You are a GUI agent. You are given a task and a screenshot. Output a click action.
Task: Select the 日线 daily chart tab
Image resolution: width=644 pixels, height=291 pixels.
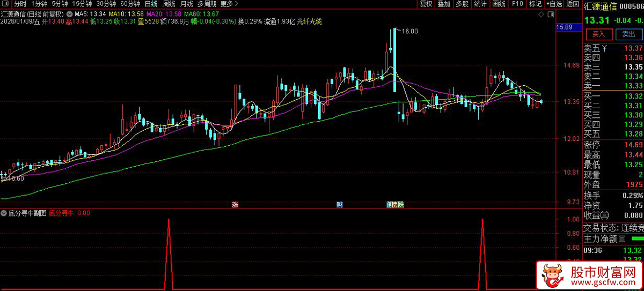pyautogui.click(x=151, y=4)
